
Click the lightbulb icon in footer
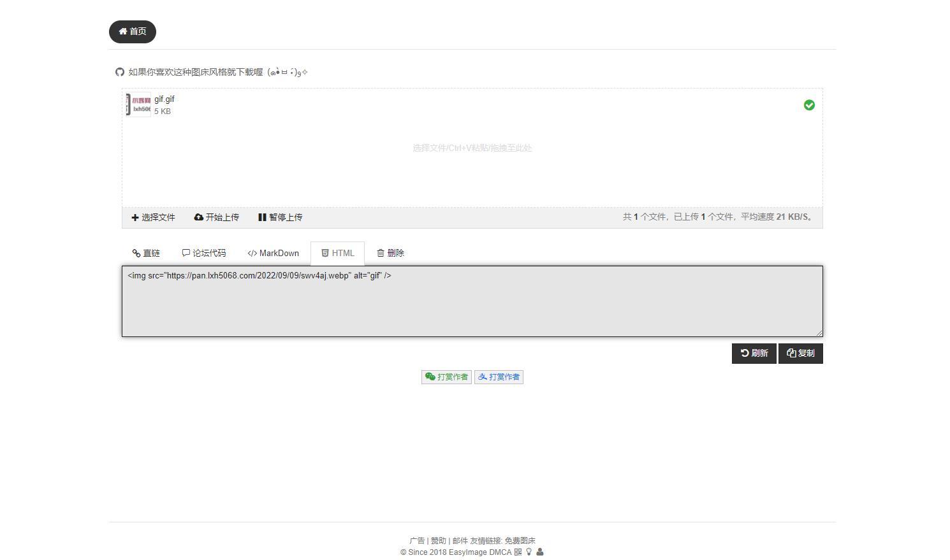tap(529, 552)
